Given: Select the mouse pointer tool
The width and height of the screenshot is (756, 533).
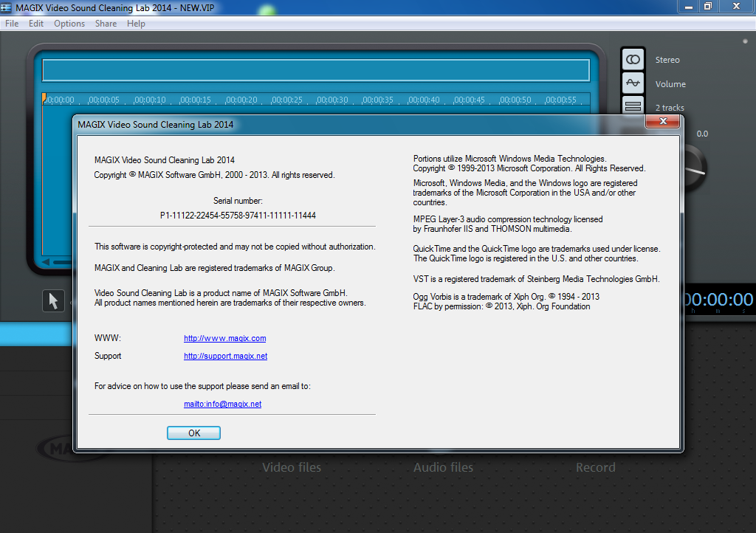Looking at the screenshot, I should [53, 300].
